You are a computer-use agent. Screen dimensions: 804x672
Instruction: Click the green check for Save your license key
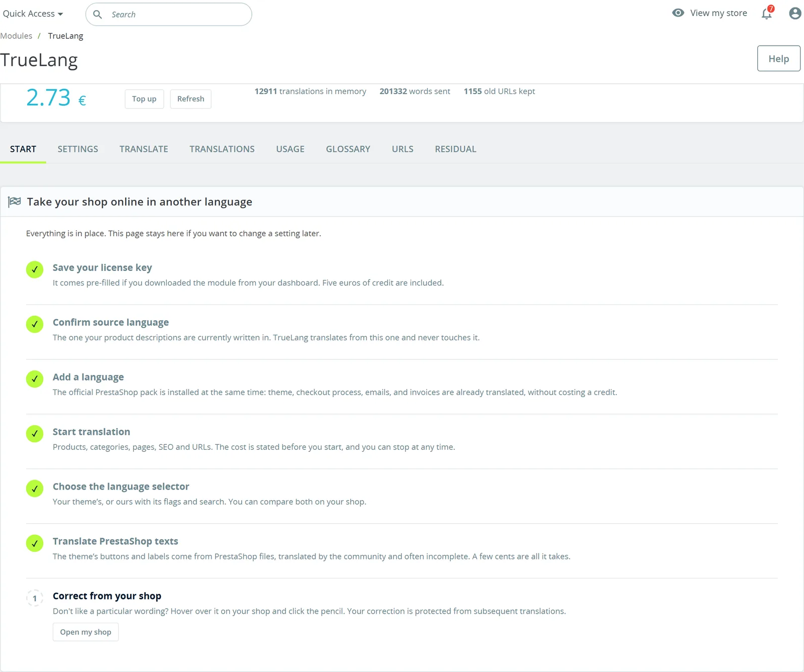(x=35, y=269)
